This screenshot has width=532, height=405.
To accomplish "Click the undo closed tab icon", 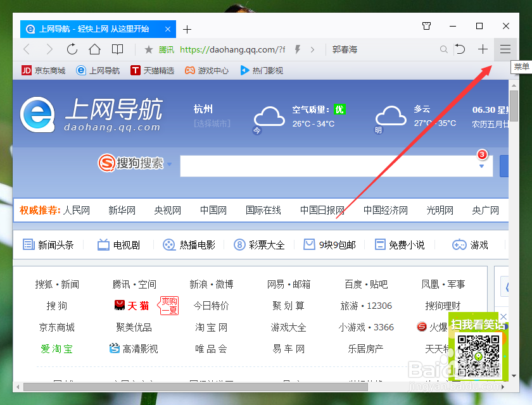I will tap(460, 49).
